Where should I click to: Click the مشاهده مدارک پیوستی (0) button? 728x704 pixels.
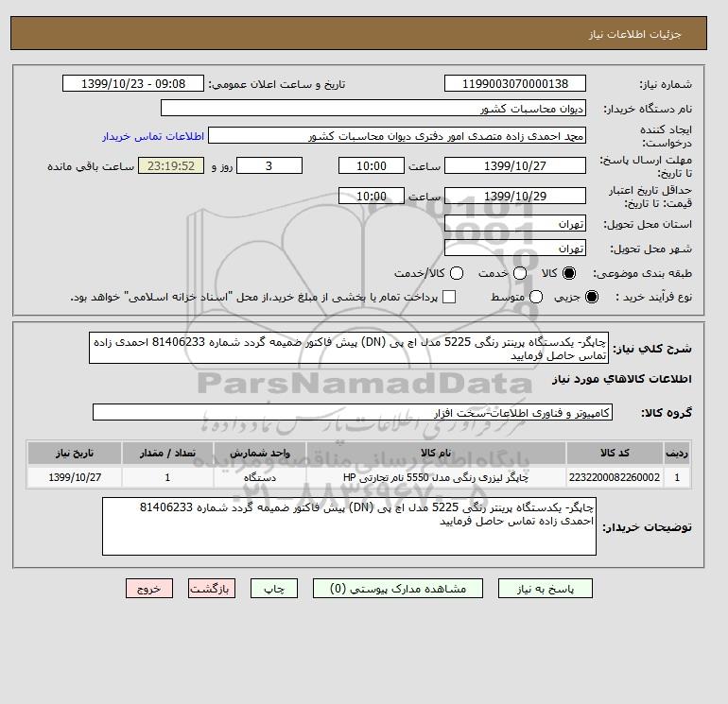point(398,589)
